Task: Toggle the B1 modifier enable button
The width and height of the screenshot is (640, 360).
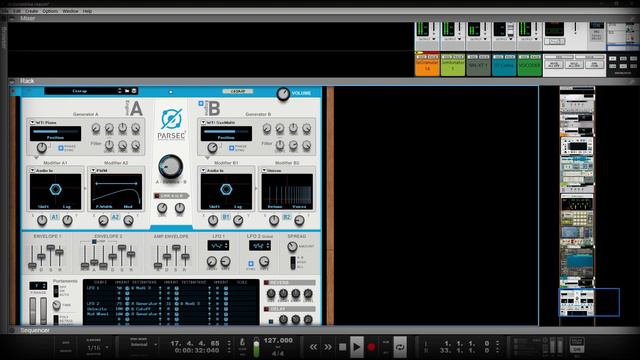Action: click(226, 217)
